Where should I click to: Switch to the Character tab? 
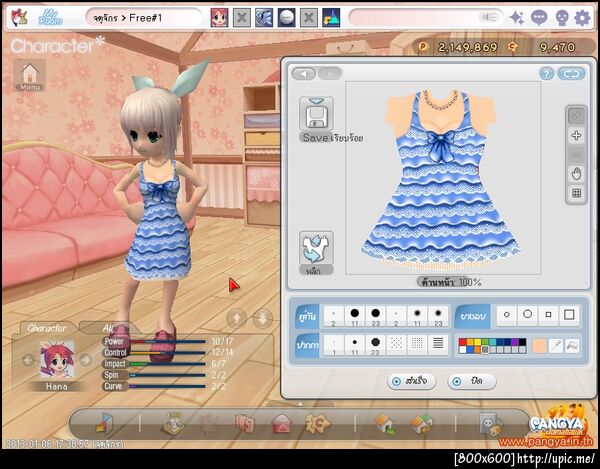click(47, 328)
